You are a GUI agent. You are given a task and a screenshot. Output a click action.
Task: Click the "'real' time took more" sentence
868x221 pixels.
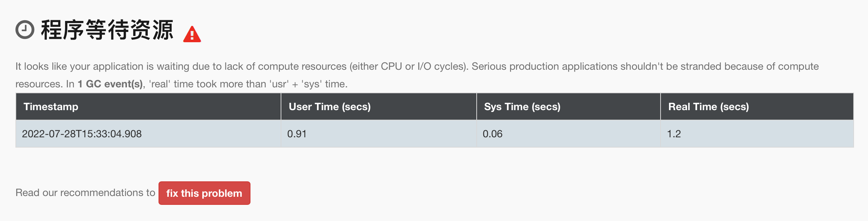[207, 84]
